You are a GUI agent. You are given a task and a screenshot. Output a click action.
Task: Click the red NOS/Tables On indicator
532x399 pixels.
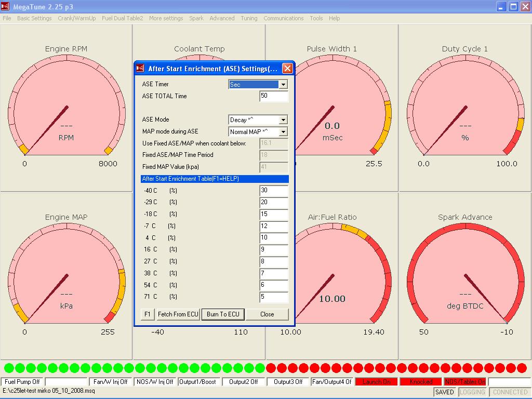[465, 382]
